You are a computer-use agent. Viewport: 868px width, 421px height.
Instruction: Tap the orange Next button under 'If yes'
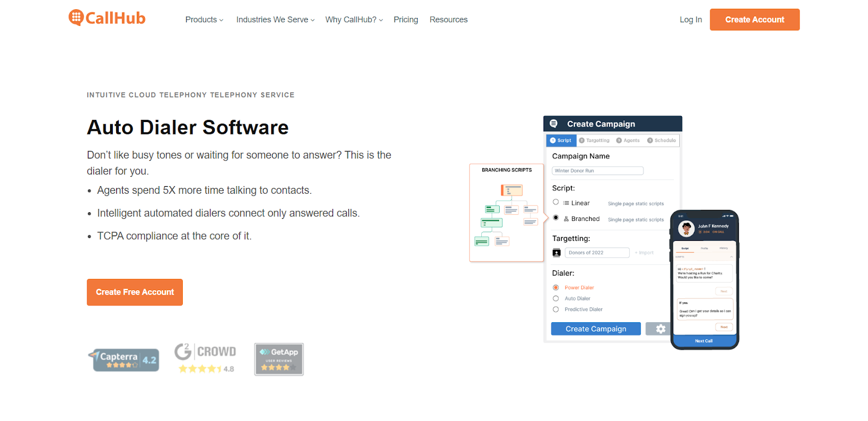pos(724,327)
